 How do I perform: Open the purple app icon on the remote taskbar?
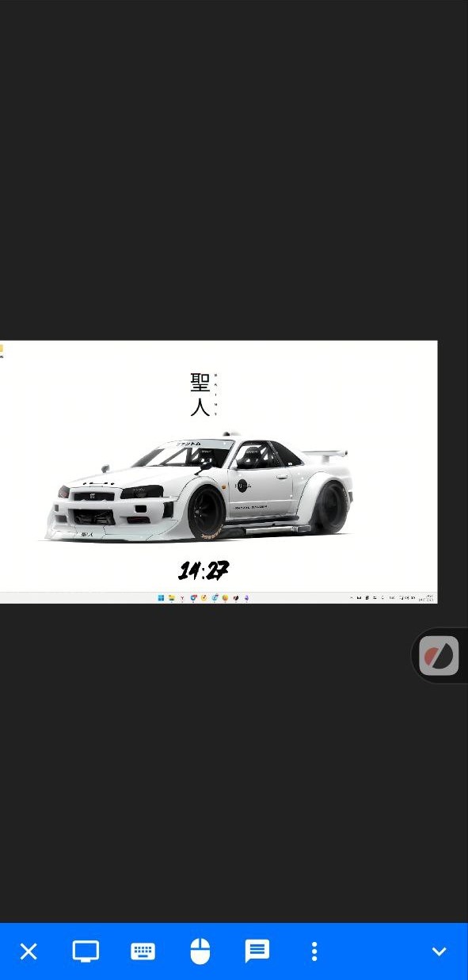coord(246,598)
